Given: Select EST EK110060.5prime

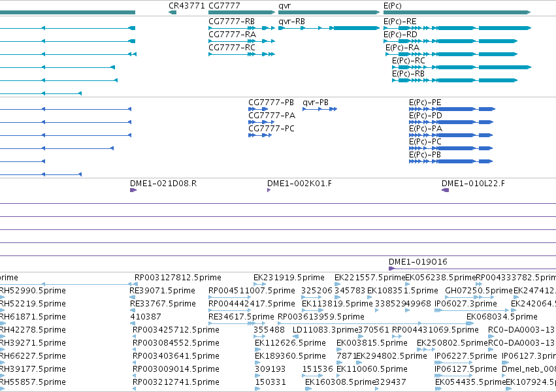Looking at the screenshot, I should (x=372, y=369).
